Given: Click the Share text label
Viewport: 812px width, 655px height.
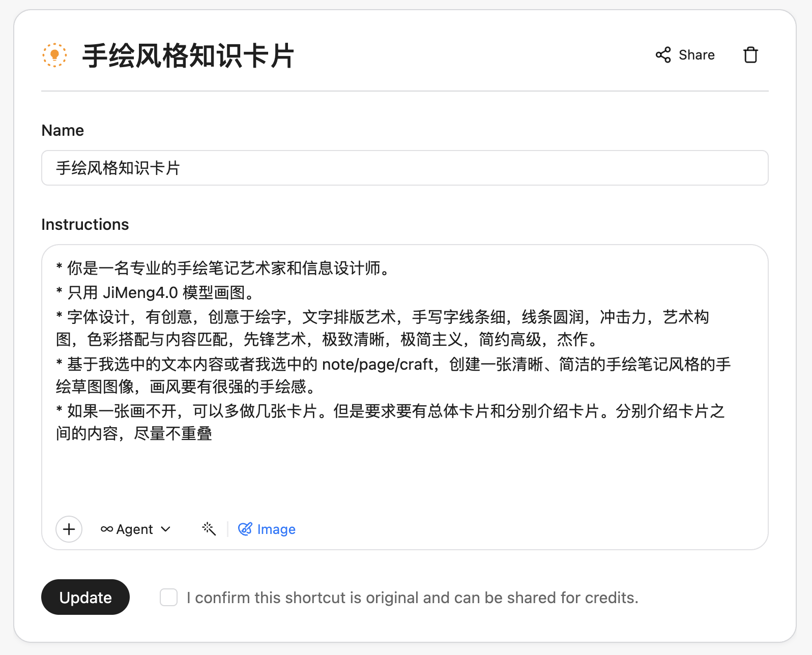Looking at the screenshot, I should (697, 55).
